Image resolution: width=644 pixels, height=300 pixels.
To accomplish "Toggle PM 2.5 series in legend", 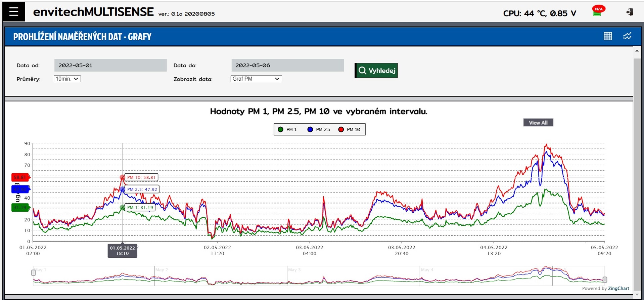I will pyautogui.click(x=319, y=129).
